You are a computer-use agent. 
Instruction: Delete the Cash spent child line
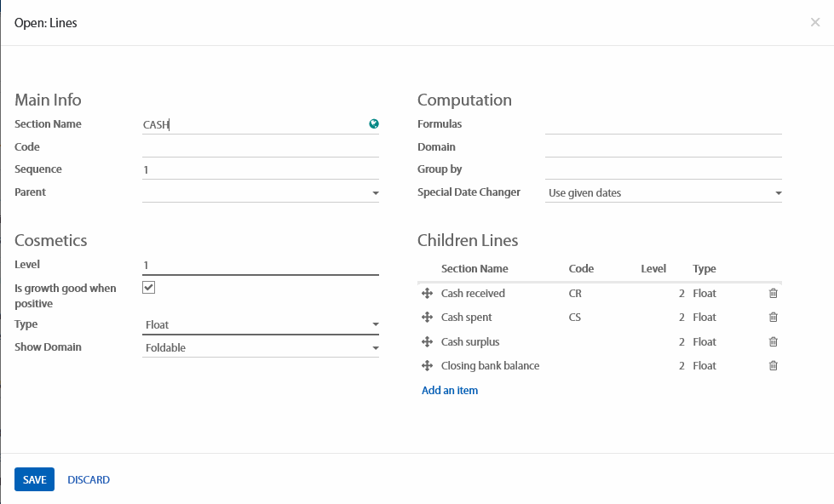coord(774,318)
